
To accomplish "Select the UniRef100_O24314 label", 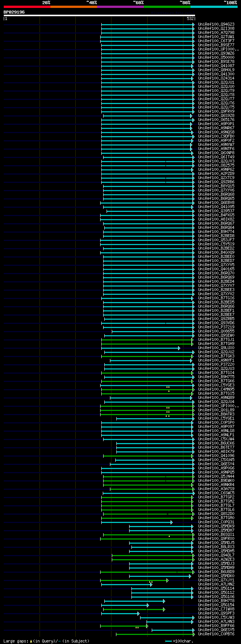I will (x=216, y=78).
